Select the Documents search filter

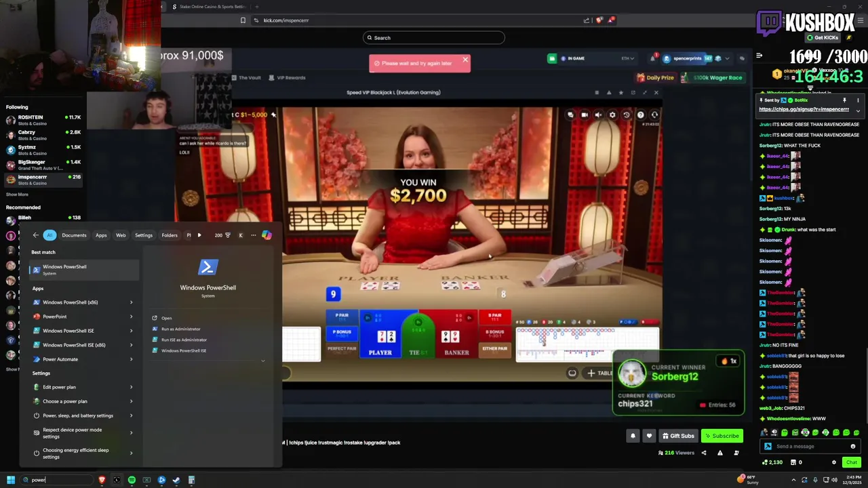click(74, 235)
